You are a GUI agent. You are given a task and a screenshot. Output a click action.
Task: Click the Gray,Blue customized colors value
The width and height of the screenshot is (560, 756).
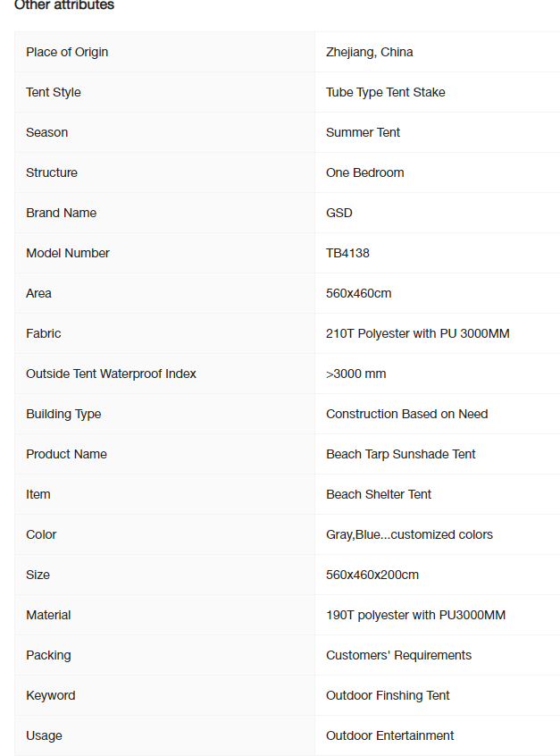coord(409,534)
